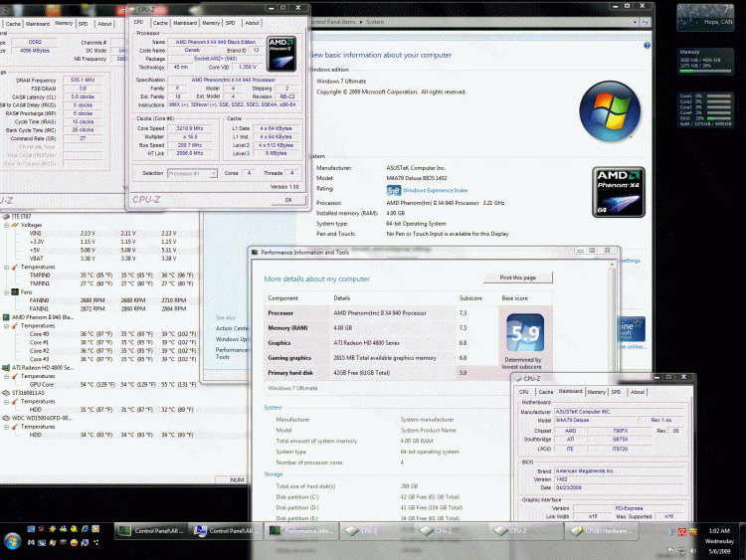Click the yellow smiley quick launch icon
This screenshot has width=746, height=560.
point(74,542)
